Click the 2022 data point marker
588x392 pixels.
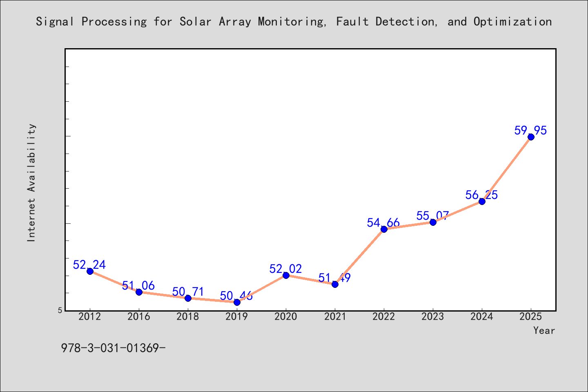tap(384, 229)
